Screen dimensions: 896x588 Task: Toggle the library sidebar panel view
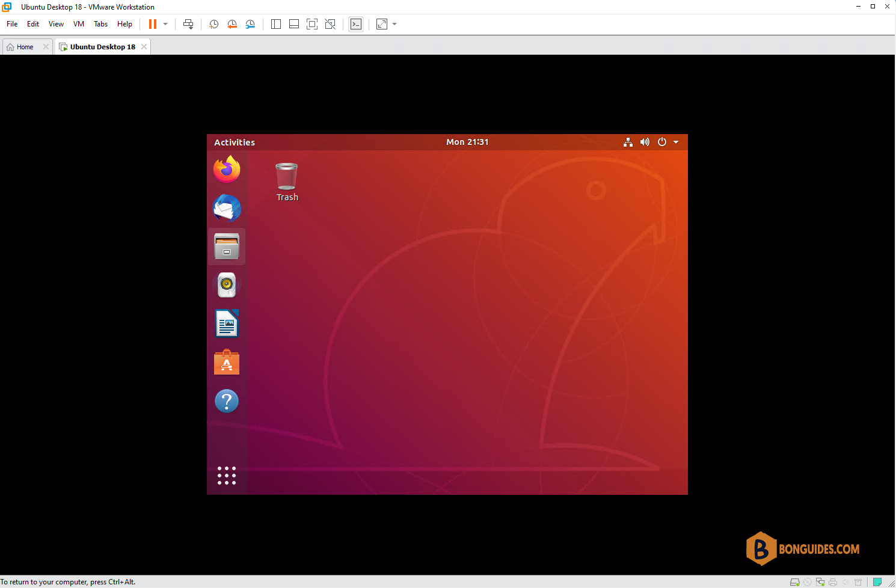pyautogui.click(x=276, y=24)
